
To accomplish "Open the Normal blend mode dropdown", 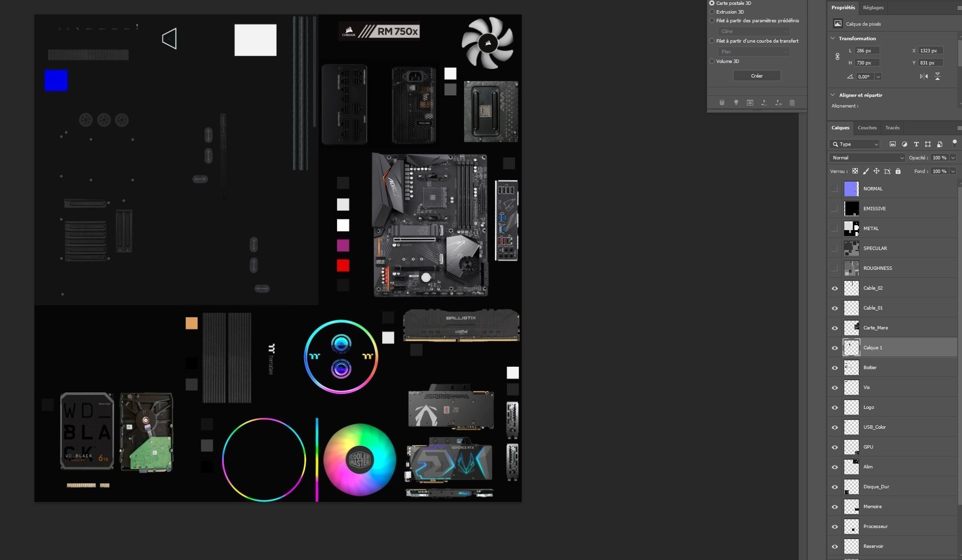I will [867, 157].
